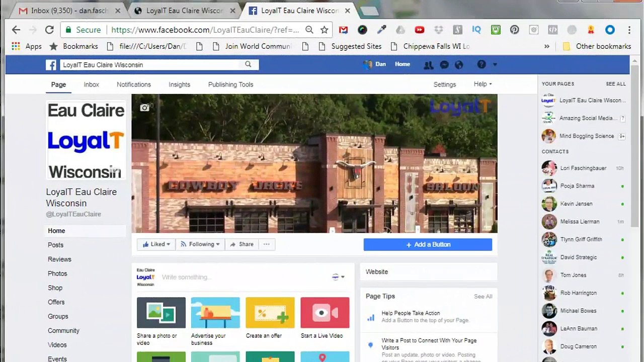Click the Facebook search input field
The height and width of the screenshot is (362, 644).
tap(150, 64)
